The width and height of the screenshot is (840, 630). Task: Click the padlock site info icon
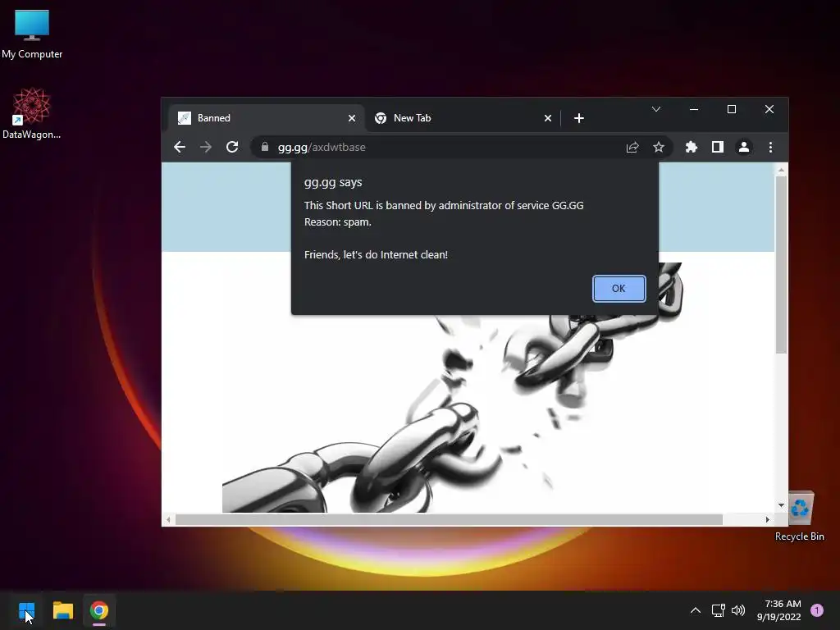tap(265, 147)
